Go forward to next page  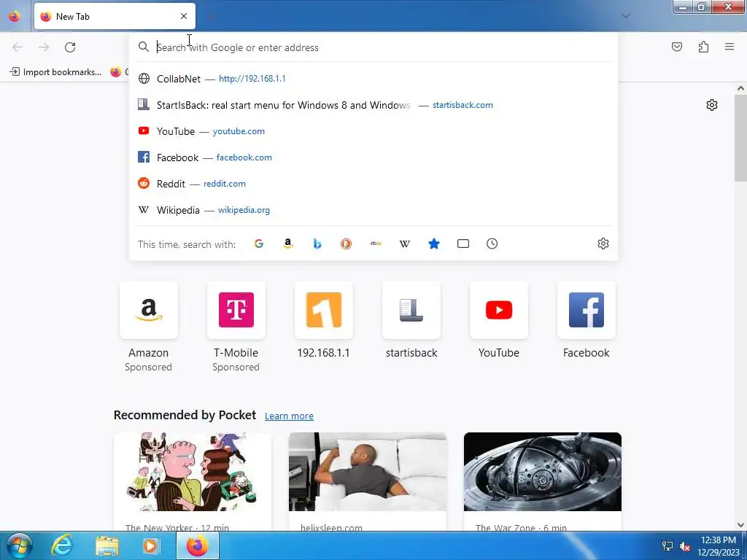(44, 47)
